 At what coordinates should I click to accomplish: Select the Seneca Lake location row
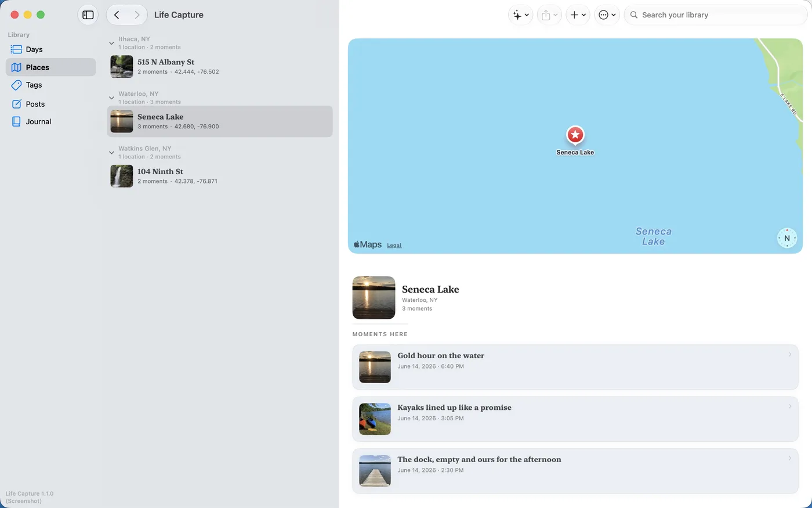point(220,121)
